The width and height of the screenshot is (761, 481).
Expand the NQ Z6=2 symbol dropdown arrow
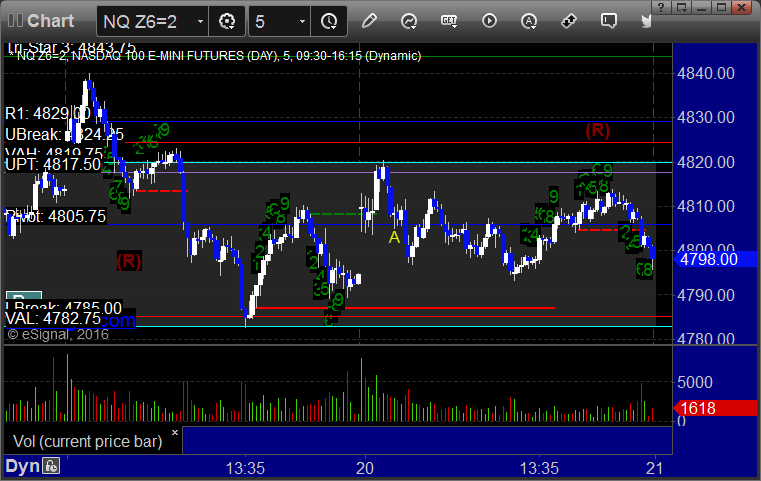[200, 21]
